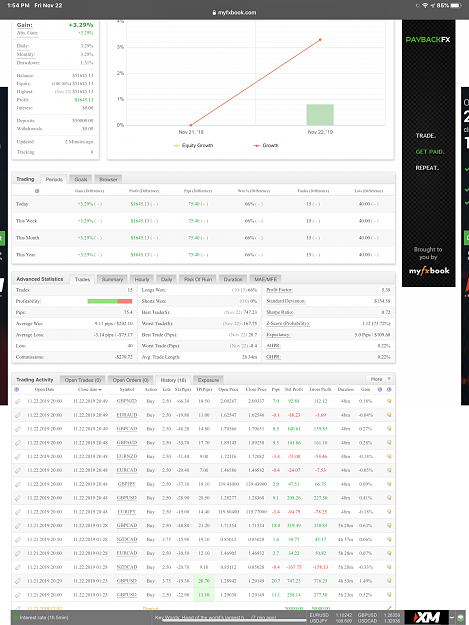Toggle Equity Growth series in chart legend
The height and width of the screenshot is (625, 469).
tap(193, 145)
